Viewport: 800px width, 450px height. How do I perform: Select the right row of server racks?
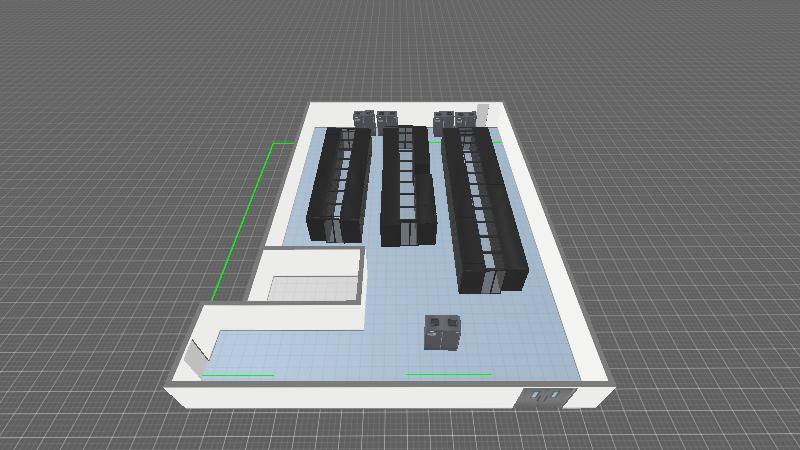pyautogui.click(x=480, y=210)
